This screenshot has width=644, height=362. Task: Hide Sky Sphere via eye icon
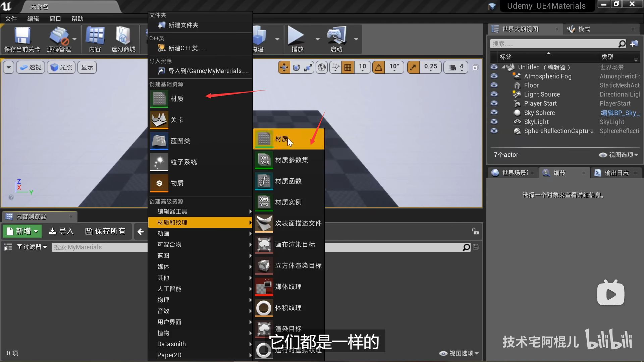point(494,112)
